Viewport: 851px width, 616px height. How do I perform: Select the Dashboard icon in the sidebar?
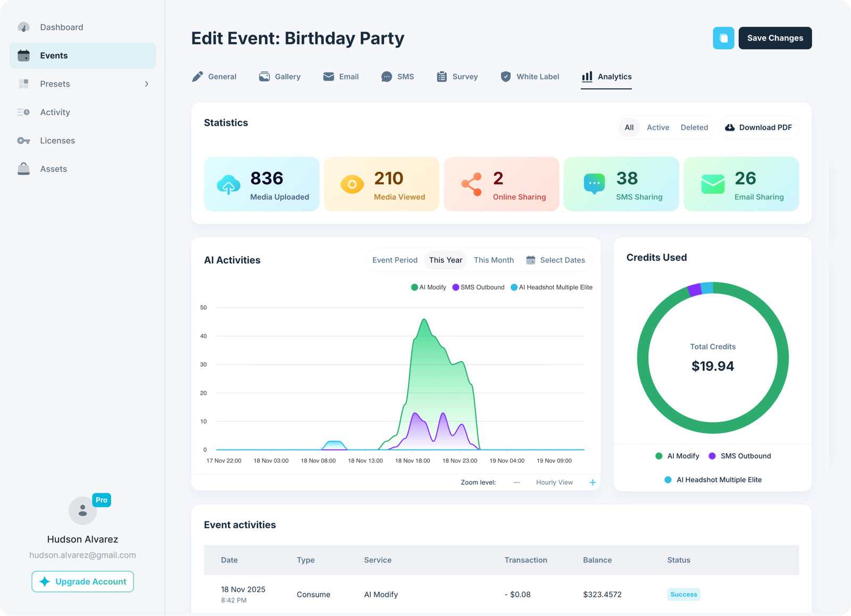click(x=23, y=27)
